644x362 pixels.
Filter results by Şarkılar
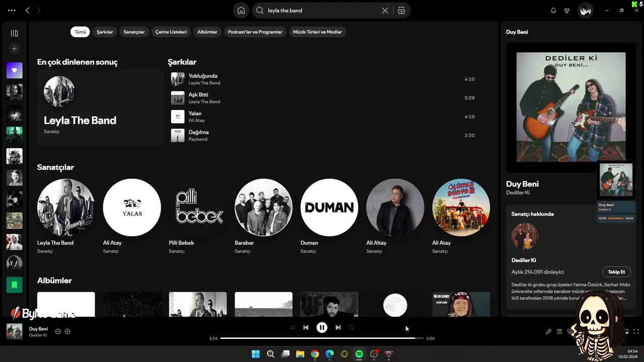pyautogui.click(x=105, y=32)
